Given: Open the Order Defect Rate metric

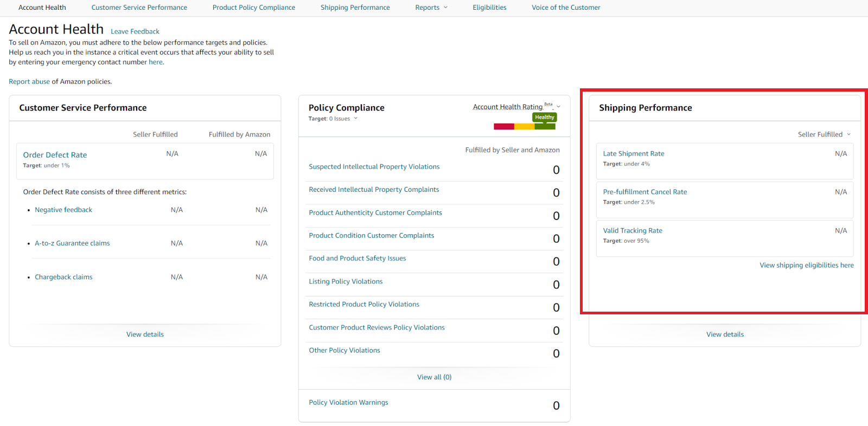Looking at the screenshot, I should click(x=55, y=155).
